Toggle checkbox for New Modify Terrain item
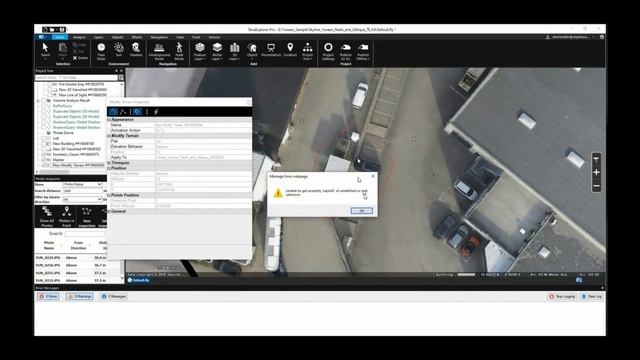640x360 pixels. pyautogui.click(x=44, y=165)
